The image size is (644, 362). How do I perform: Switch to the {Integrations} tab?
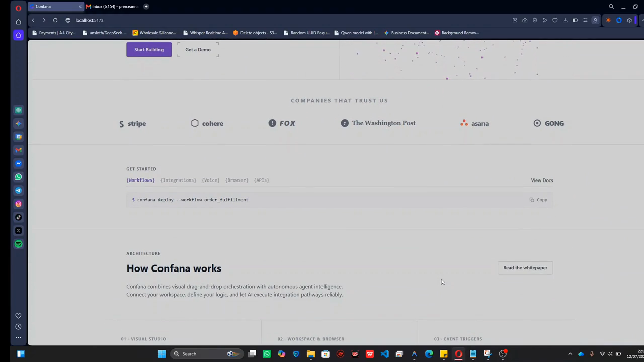(x=178, y=180)
